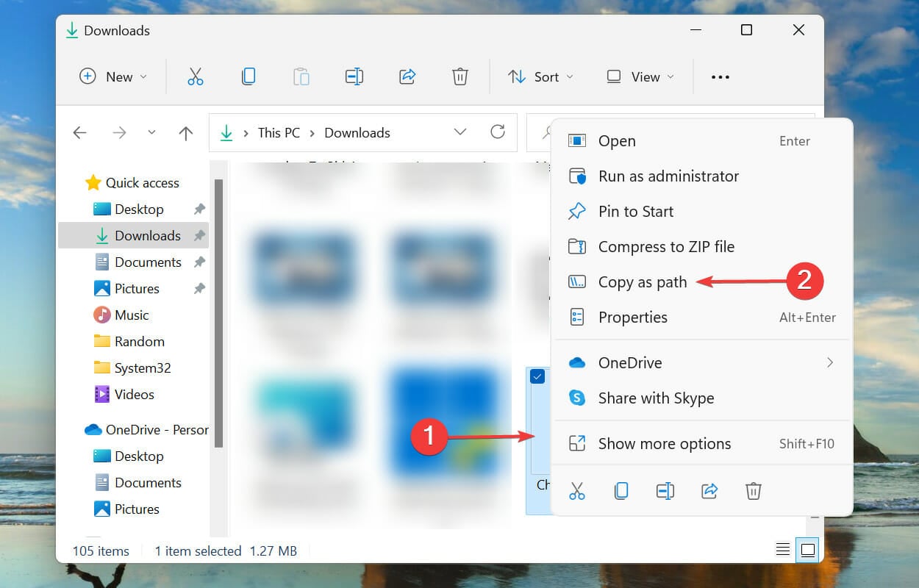Switch to details view from the status bar
The image size is (919, 588).
782,548
